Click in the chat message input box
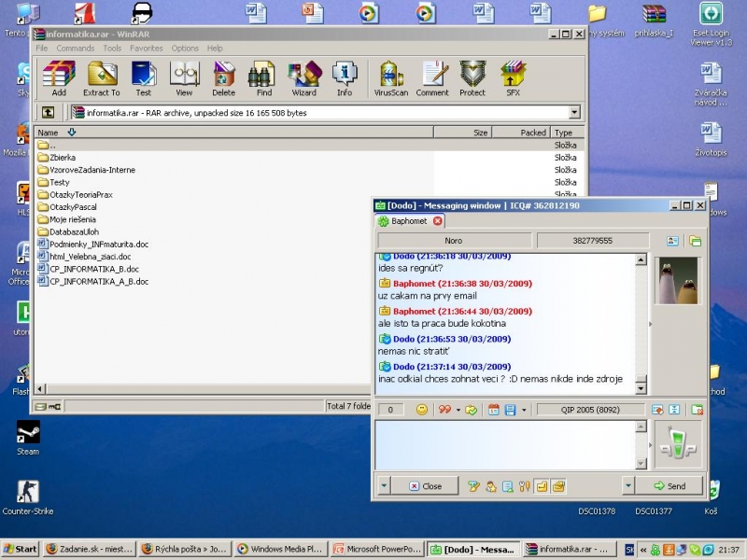Viewport: 747px width, 560px height. 505,445
